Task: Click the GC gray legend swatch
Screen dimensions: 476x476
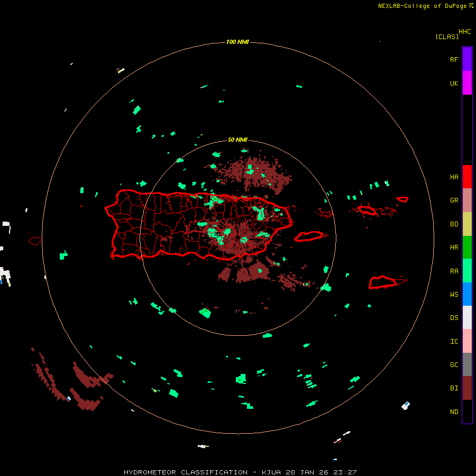Action: pyautogui.click(x=467, y=364)
